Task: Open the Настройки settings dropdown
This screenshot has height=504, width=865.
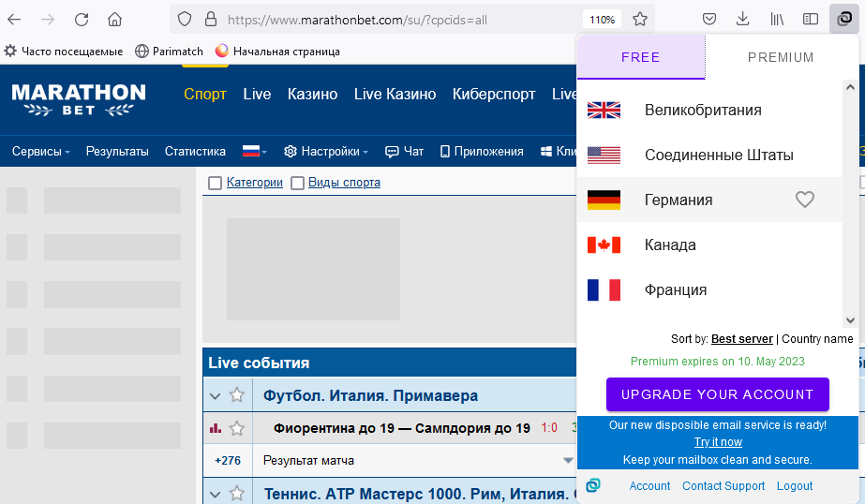Action: coord(326,151)
